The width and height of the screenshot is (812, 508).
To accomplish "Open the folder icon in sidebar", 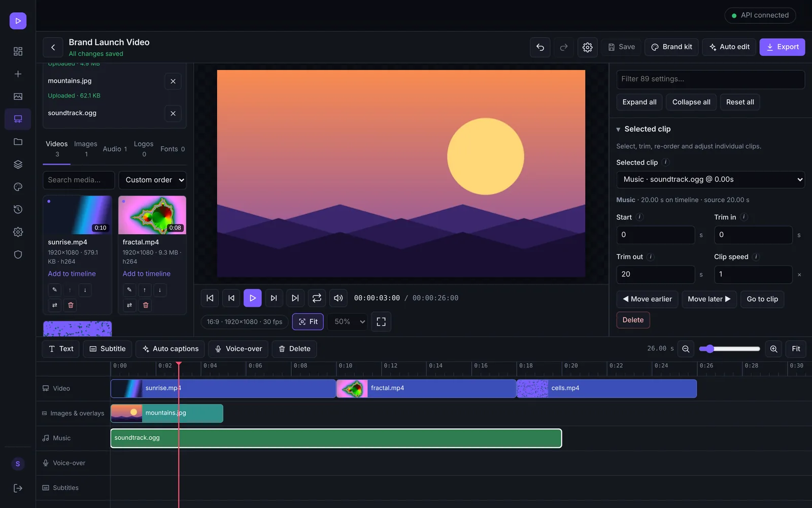I will click(x=18, y=142).
